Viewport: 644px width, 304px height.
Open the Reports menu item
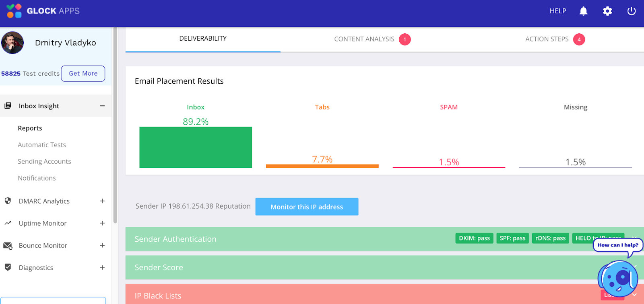coord(30,128)
